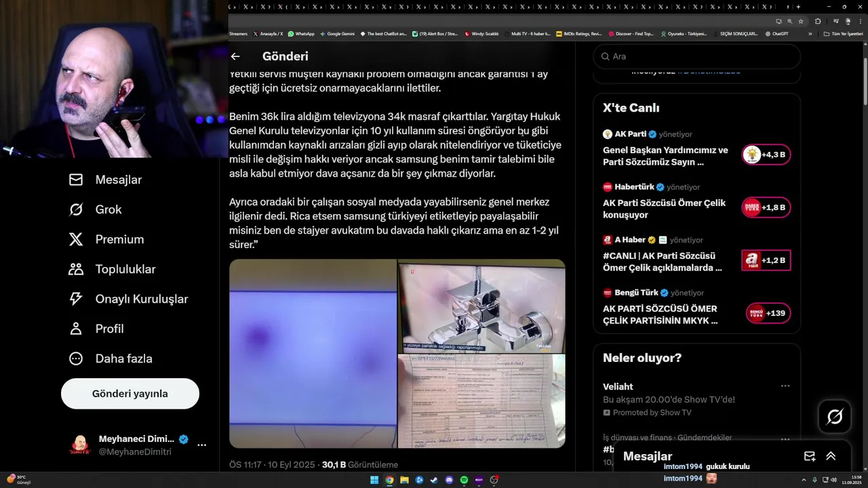Open Profil in the left sidebar

(x=96, y=329)
